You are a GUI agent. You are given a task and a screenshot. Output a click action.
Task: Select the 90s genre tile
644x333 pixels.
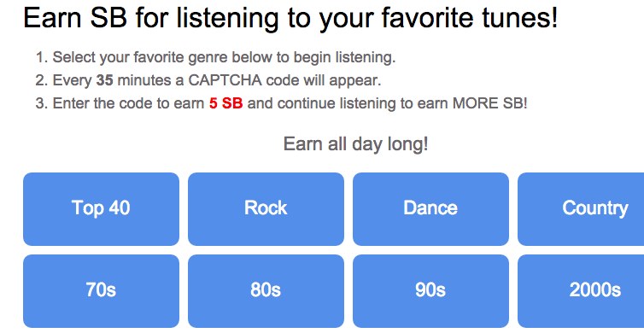coord(430,291)
